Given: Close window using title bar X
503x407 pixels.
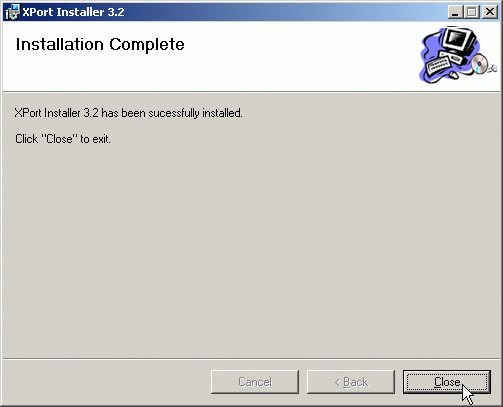Looking at the screenshot, I should click(490, 12).
